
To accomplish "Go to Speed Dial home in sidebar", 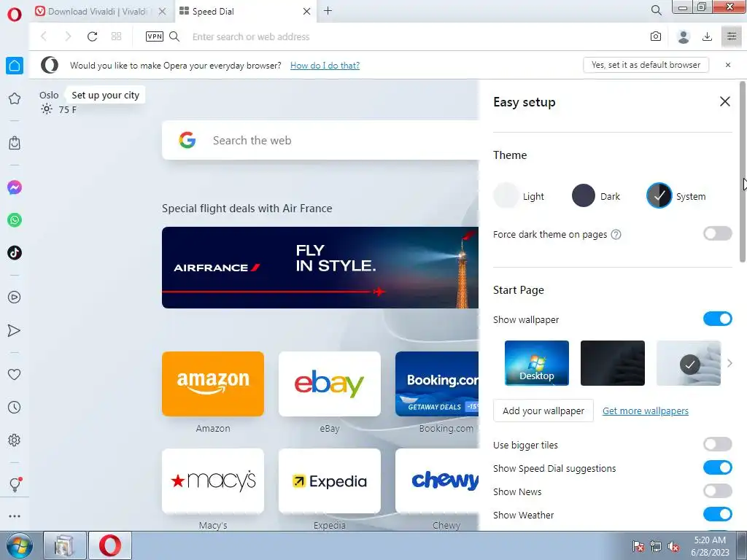I will (x=15, y=66).
